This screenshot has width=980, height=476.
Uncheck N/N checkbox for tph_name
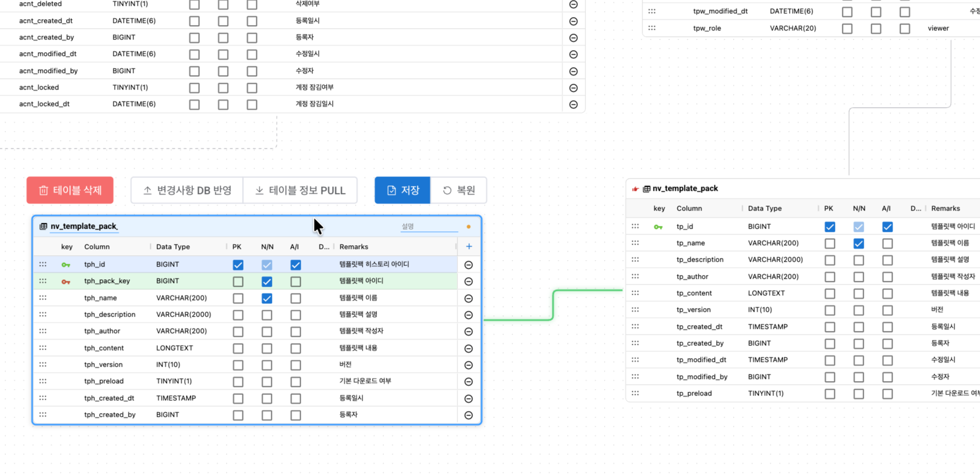click(267, 298)
